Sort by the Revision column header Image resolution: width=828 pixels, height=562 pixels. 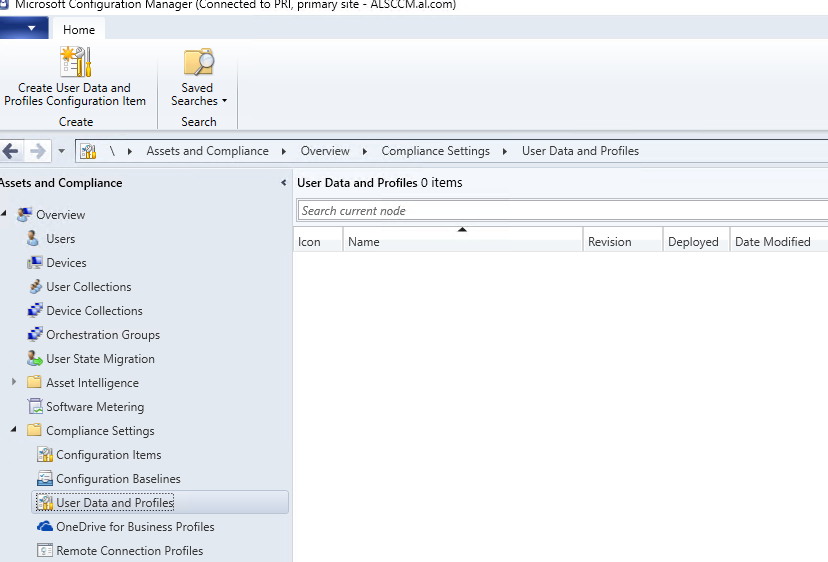[x=623, y=241]
